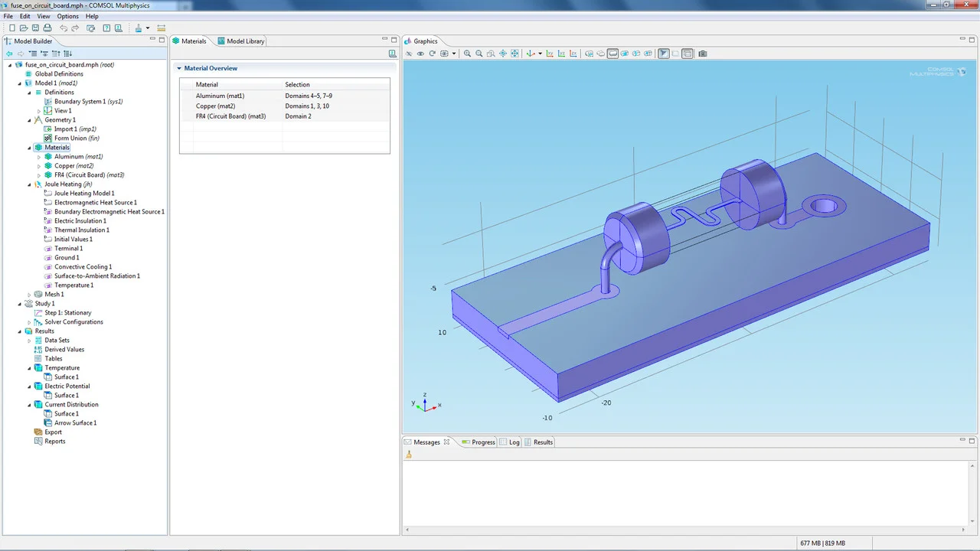Viewport: 980px width, 551px height.
Task: Switch to the XY view
Action: tap(551, 54)
